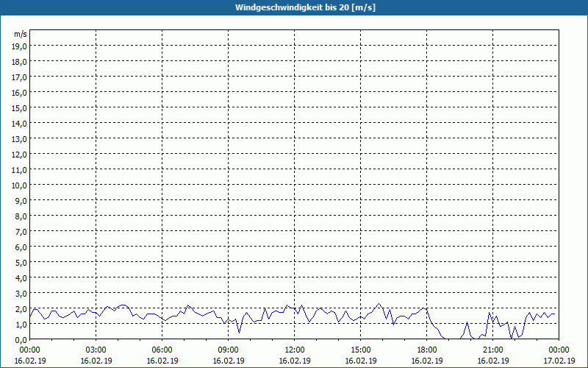Click the 9,0 y-axis value
Image resolution: width=588 pixels, height=368 pixels.
point(21,201)
